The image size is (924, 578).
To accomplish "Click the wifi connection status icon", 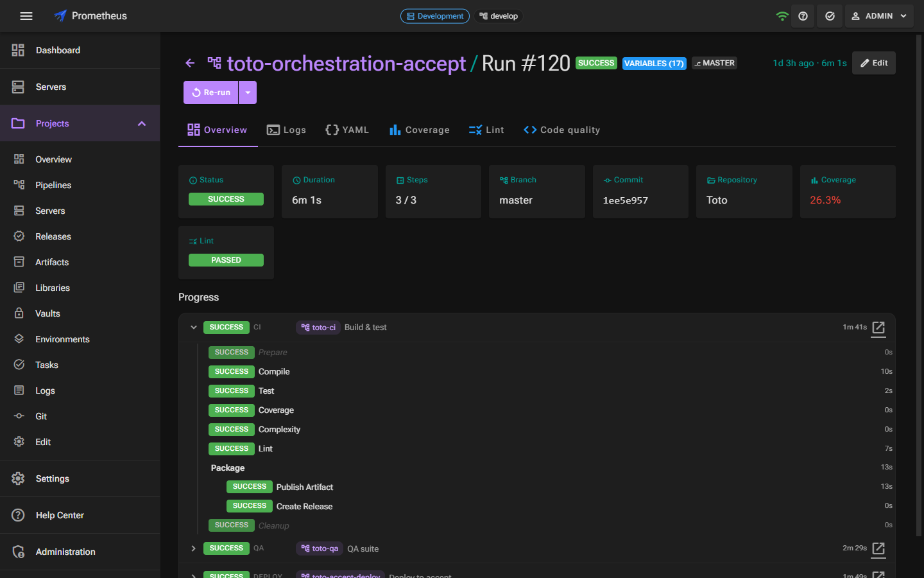I will 782,16.
